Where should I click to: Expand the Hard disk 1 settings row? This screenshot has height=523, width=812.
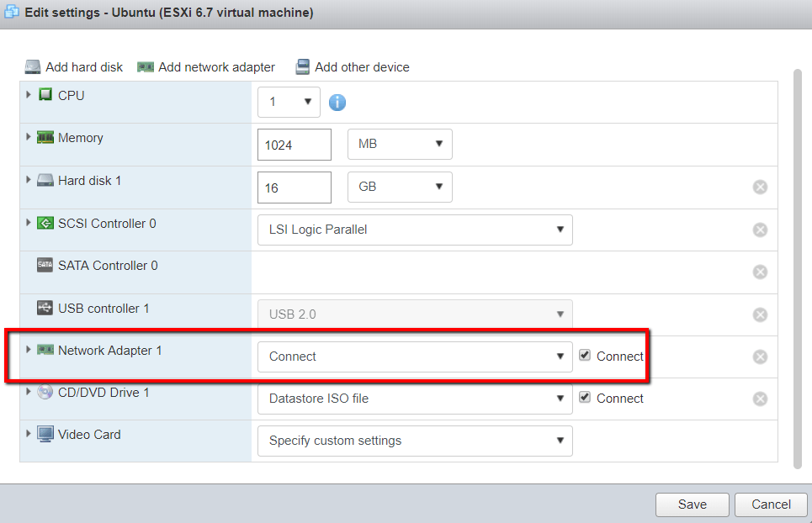tap(29, 180)
